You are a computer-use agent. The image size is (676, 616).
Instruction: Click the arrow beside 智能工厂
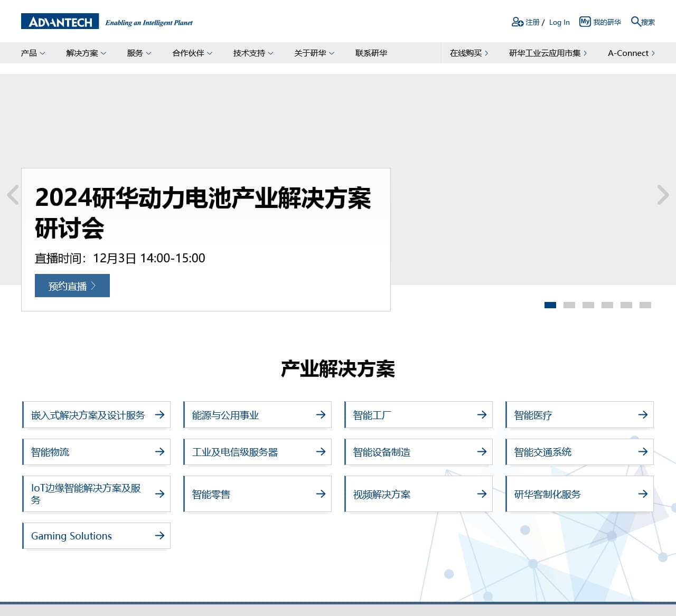pyautogui.click(x=481, y=415)
